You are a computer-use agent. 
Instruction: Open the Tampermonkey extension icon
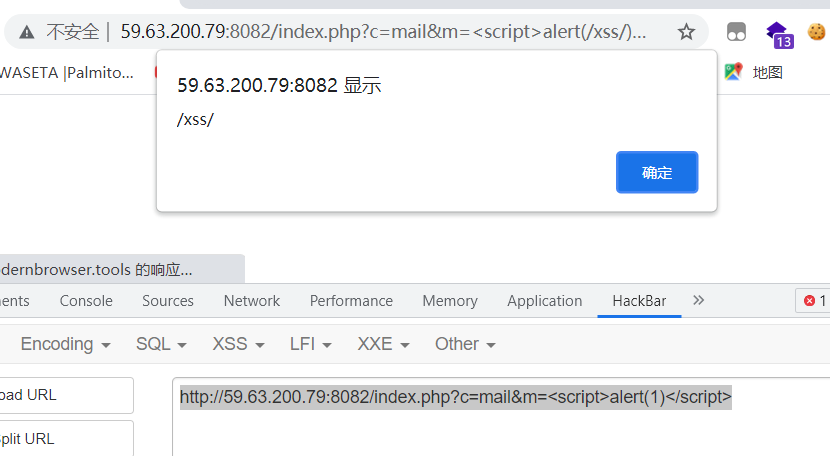click(737, 32)
